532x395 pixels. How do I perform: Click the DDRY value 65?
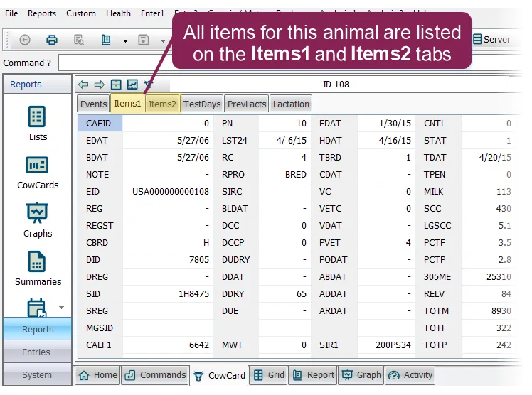tap(302, 293)
